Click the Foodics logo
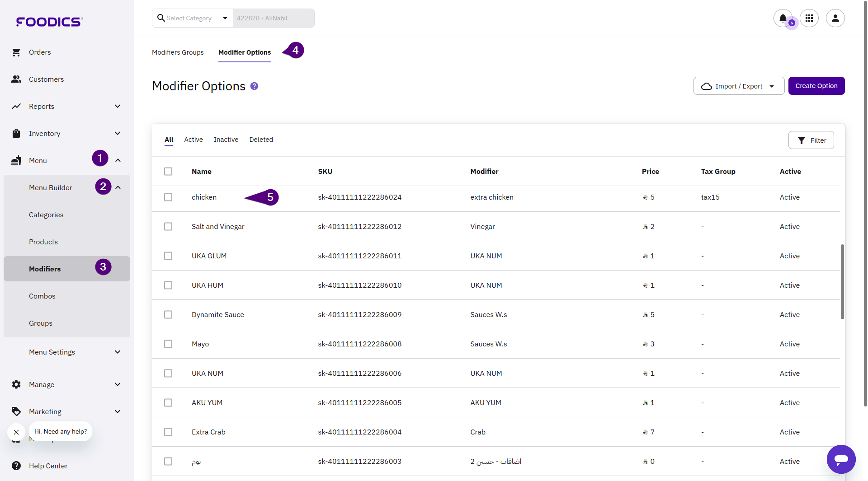The image size is (868, 481). click(50, 22)
